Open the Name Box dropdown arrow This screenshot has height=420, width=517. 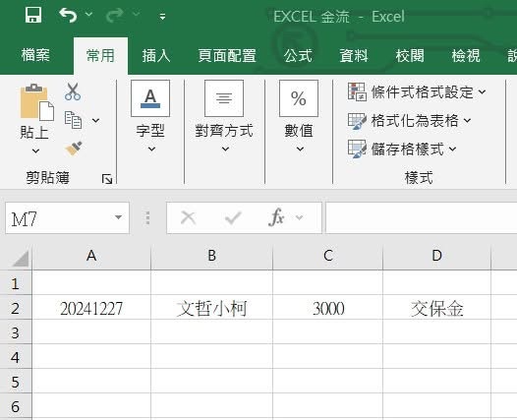point(118,217)
